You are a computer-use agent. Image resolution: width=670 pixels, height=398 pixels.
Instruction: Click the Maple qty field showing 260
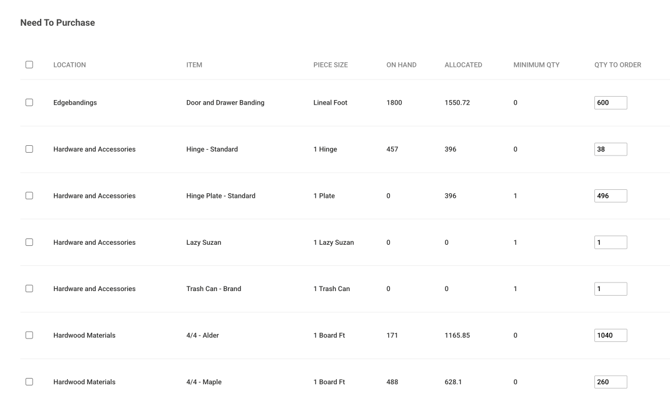(611, 382)
